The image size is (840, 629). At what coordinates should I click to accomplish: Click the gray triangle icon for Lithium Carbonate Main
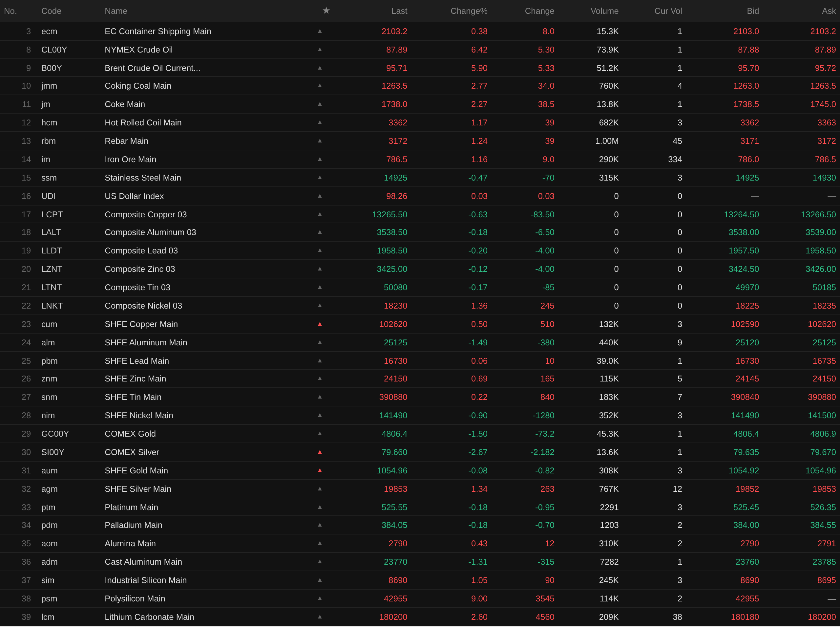point(320,617)
